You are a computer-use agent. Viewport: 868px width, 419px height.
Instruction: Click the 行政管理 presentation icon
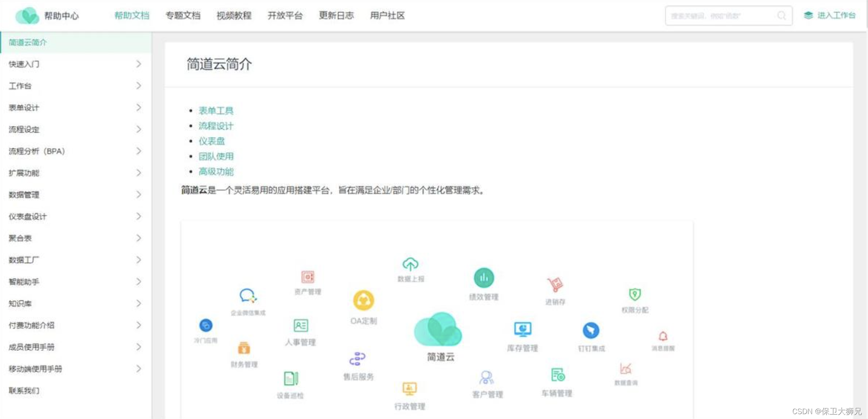[409, 388]
